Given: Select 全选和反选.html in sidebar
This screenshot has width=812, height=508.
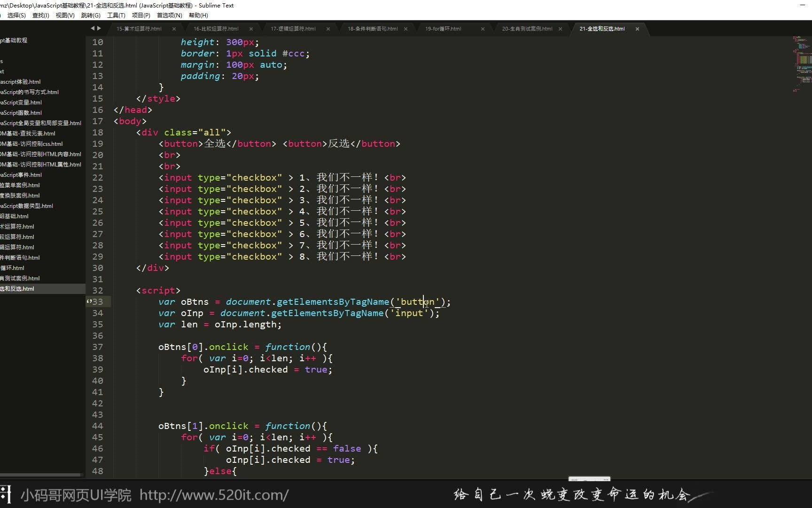Looking at the screenshot, I should 42,289.
